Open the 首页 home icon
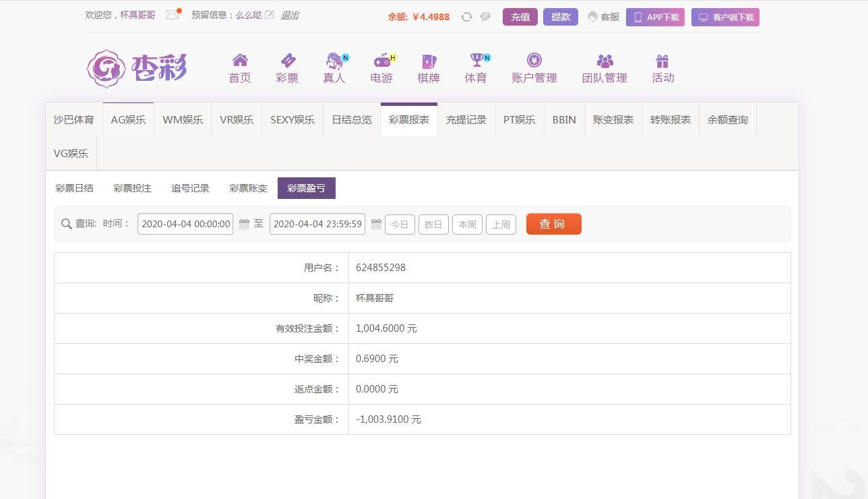This screenshot has width=868, height=499. tap(240, 60)
